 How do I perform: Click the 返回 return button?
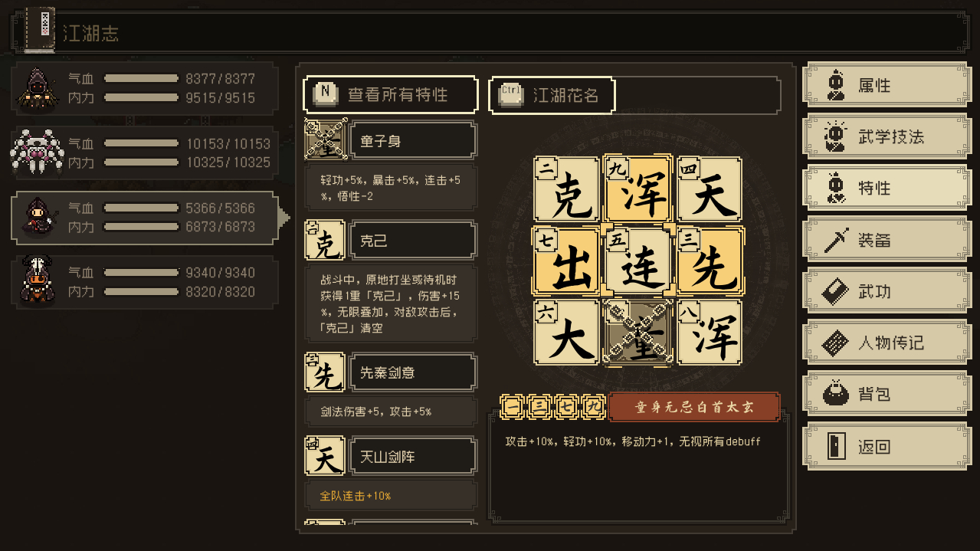tap(886, 446)
